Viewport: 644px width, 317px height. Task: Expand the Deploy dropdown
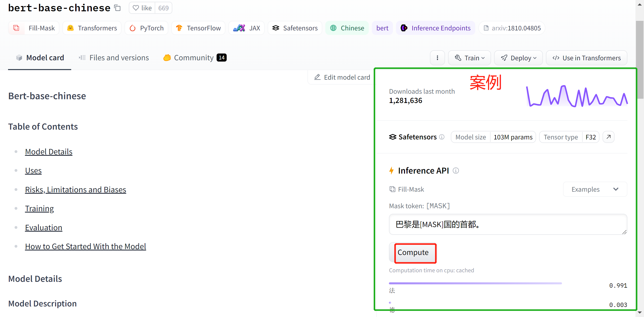coord(518,58)
